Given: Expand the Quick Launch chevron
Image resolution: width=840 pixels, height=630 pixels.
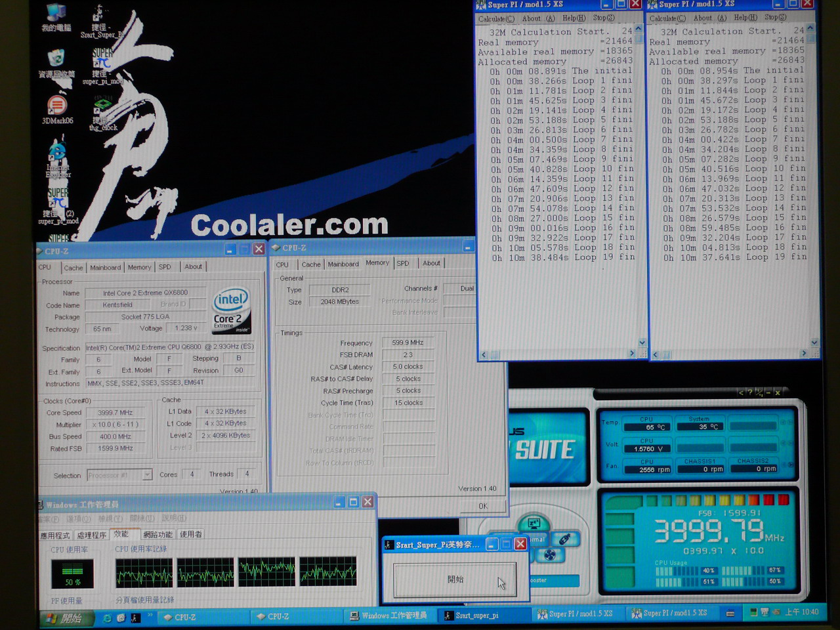Looking at the screenshot, I should point(150,616).
